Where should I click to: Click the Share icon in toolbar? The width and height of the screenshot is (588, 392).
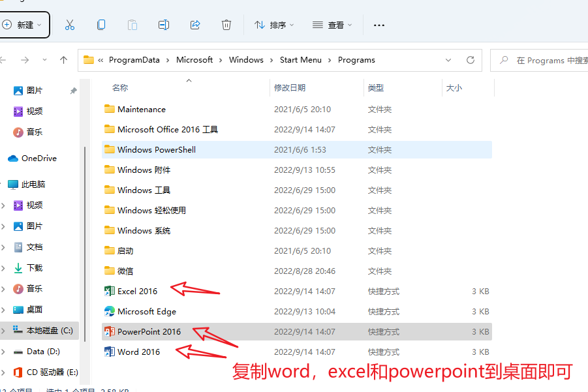195,25
